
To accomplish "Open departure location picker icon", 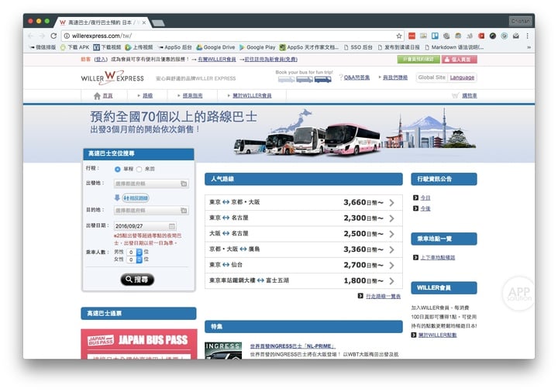I will [x=184, y=184].
